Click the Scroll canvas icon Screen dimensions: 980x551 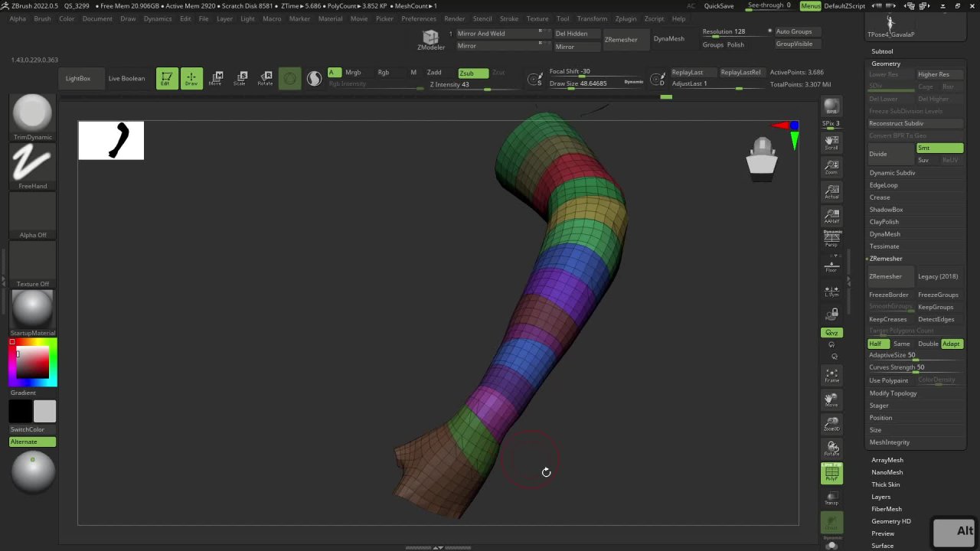(831, 142)
